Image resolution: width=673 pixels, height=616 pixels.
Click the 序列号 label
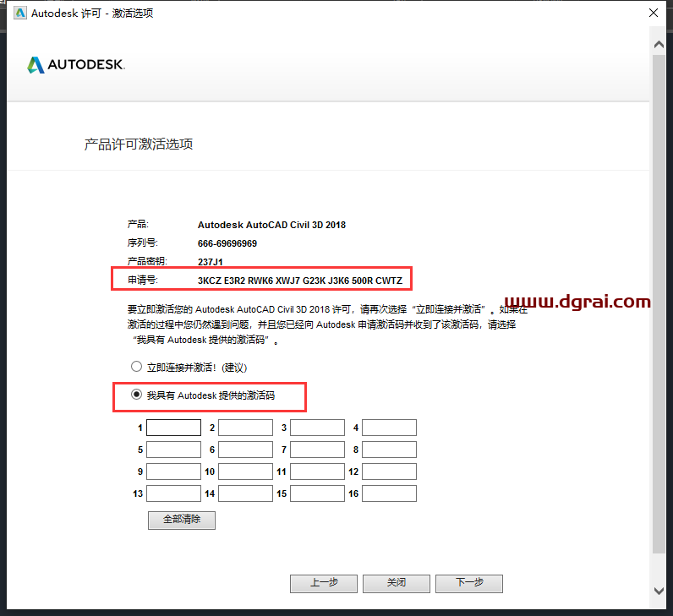tap(143, 243)
